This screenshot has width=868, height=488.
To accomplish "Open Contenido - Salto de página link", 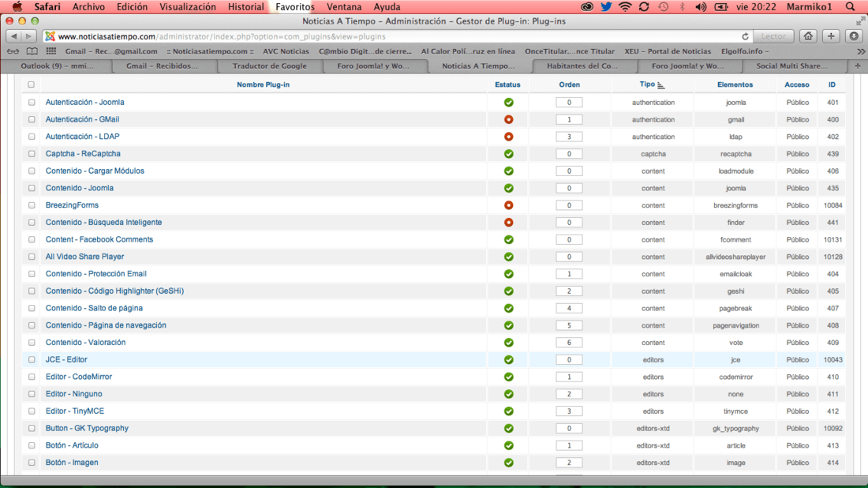I will pyautogui.click(x=94, y=309).
